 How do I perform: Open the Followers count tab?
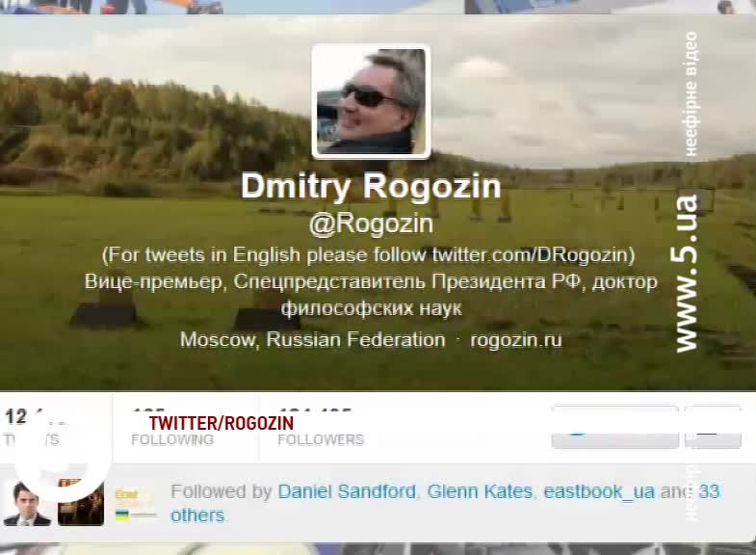click(x=321, y=427)
